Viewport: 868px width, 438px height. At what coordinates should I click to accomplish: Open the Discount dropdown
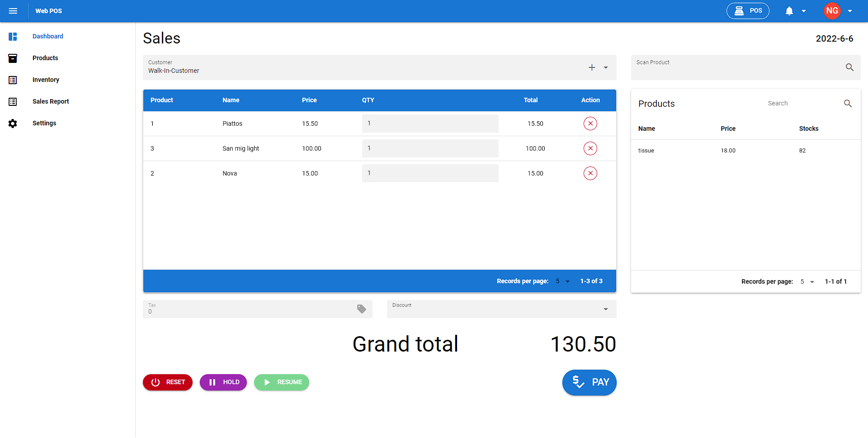pyautogui.click(x=605, y=309)
